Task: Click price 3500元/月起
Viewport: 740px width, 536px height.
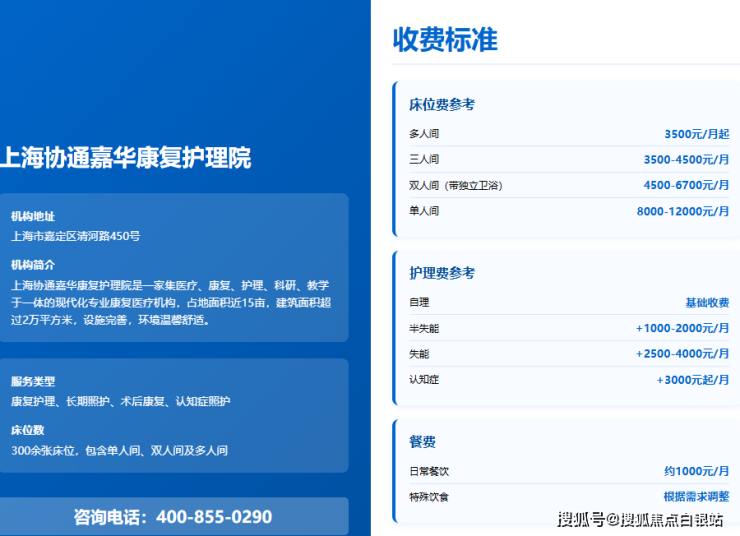Action: point(697,134)
